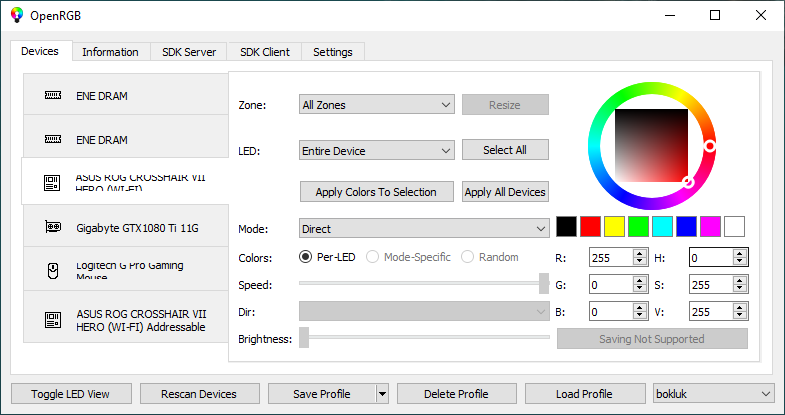Increase the R value with up arrow

tap(640, 253)
